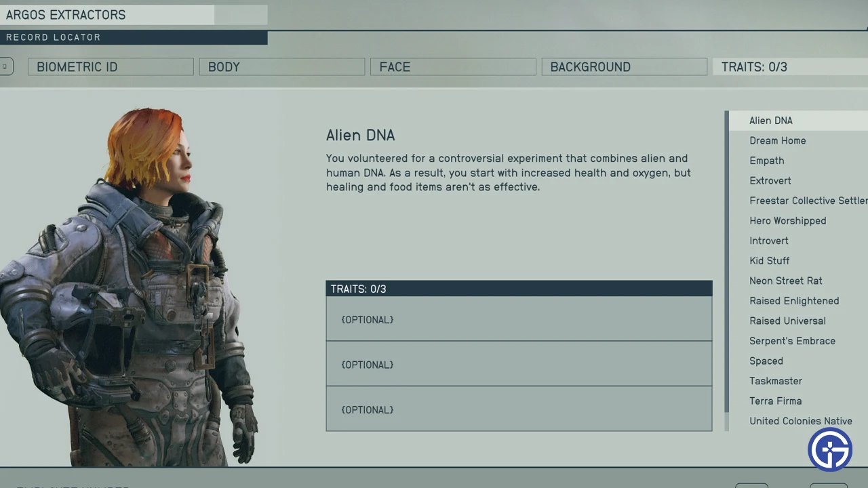Select the first optional trait slot
The height and width of the screenshot is (488, 868).
tap(519, 319)
